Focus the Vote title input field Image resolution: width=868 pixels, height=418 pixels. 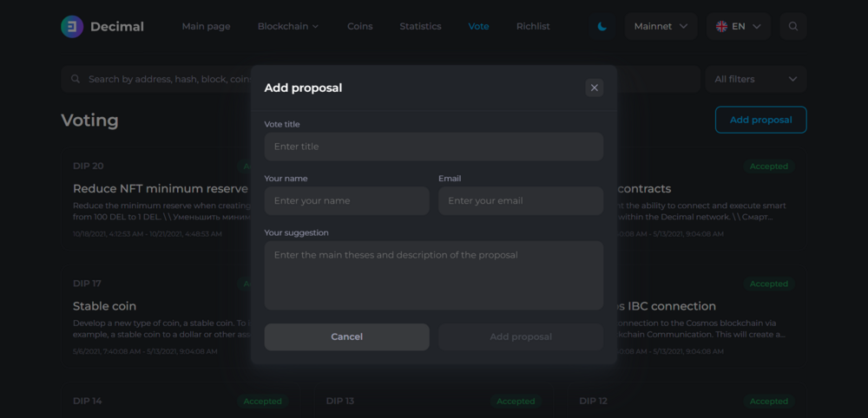coord(433,147)
